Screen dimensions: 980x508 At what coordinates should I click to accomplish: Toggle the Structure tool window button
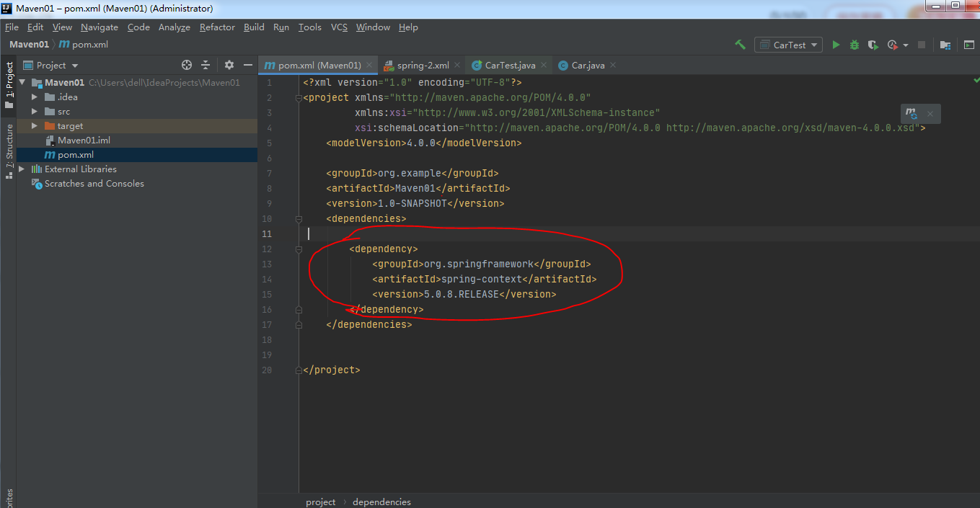9,151
